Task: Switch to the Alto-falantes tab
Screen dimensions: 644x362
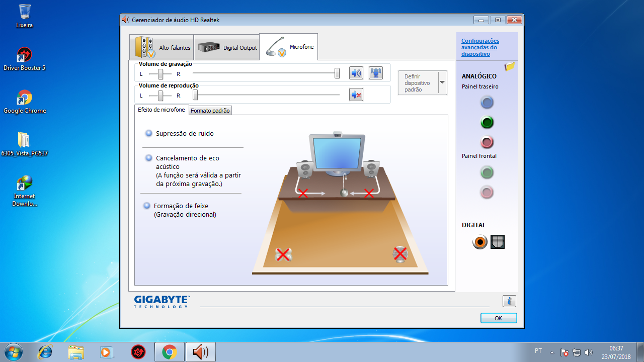Action: (x=162, y=48)
